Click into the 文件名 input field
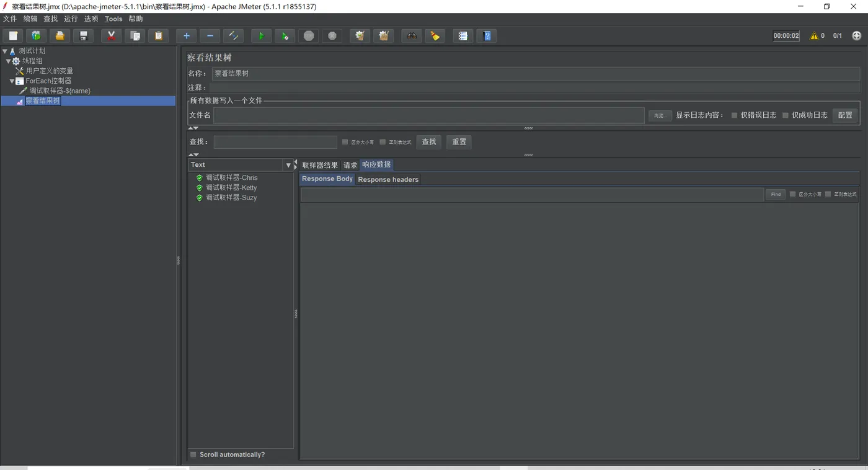Screen dimensions: 868x470 pos(429,115)
